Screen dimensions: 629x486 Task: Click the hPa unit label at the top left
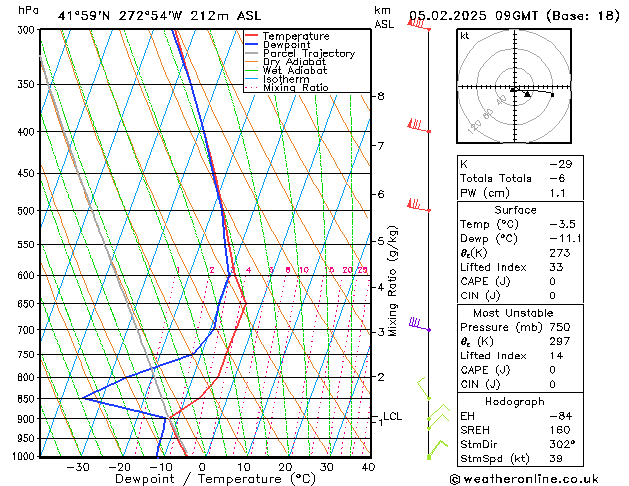(28, 10)
